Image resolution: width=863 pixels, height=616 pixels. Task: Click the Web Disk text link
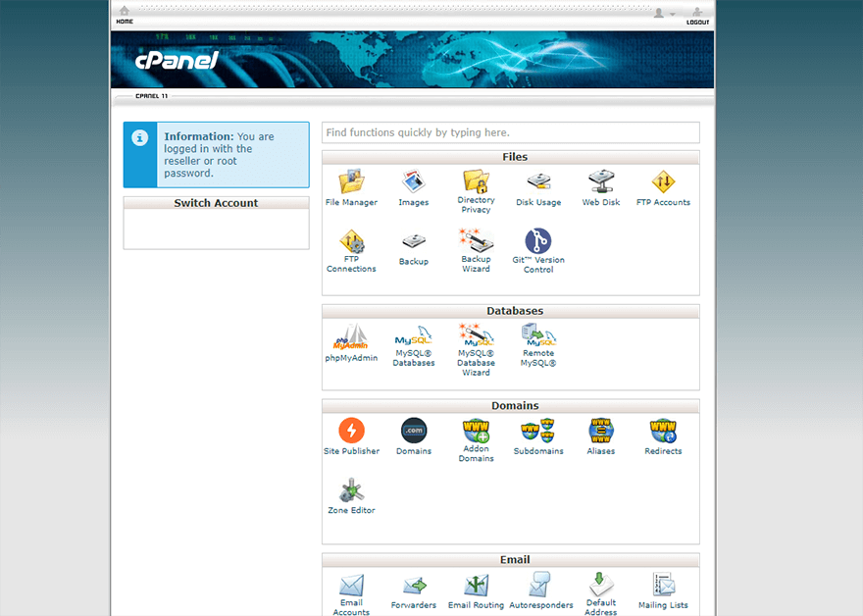pos(601,202)
